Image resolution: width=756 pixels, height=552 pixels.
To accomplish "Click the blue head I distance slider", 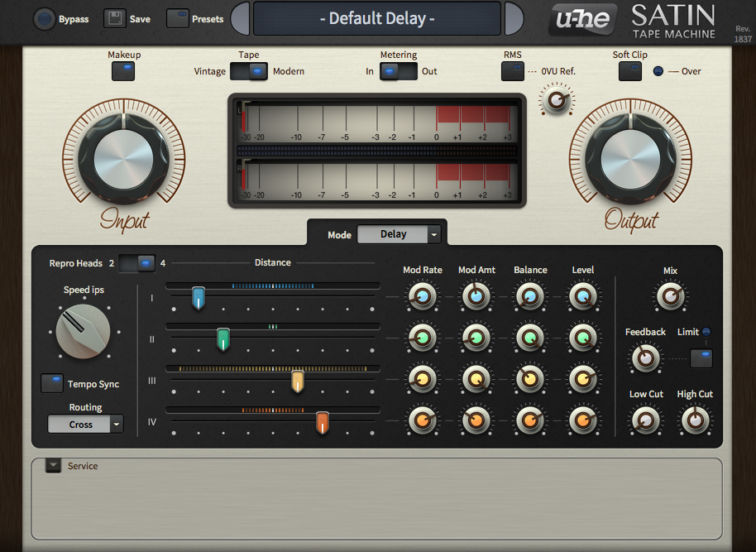I will pyautogui.click(x=199, y=297).
